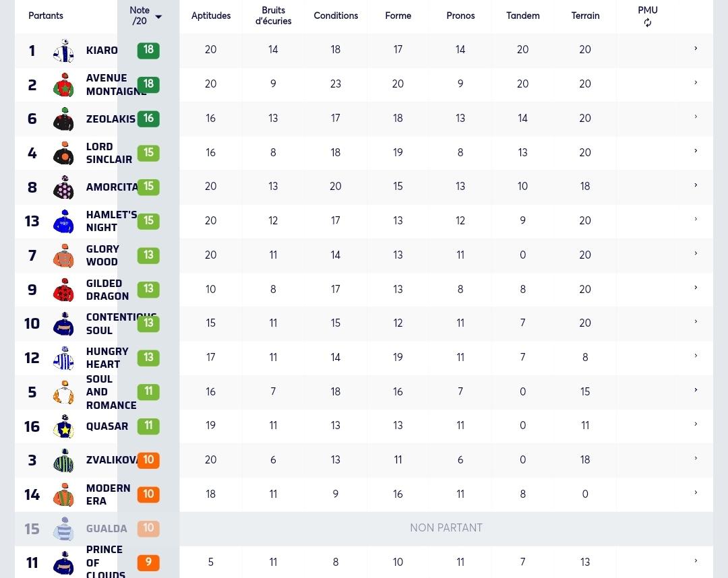This screenshot has height=578, width=728.
Task: Open Hamlet's Night horse name link
Action: coord(111,221)
